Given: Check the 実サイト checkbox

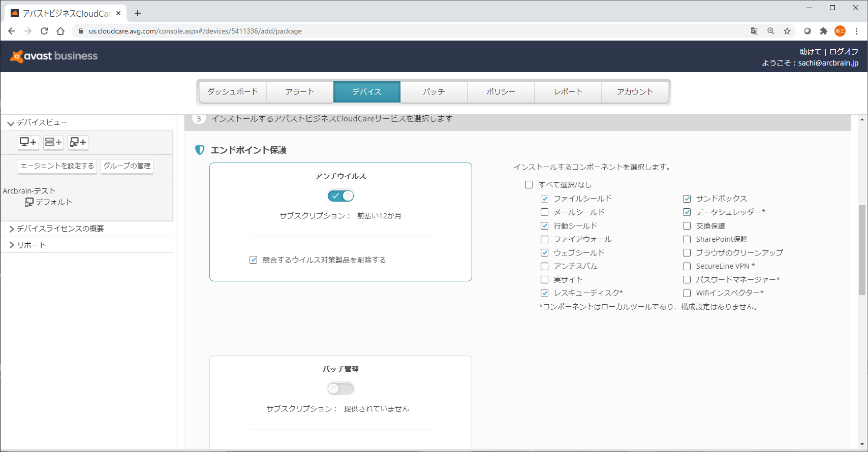Looking at the screenshot, I should (x=545, y=279).
